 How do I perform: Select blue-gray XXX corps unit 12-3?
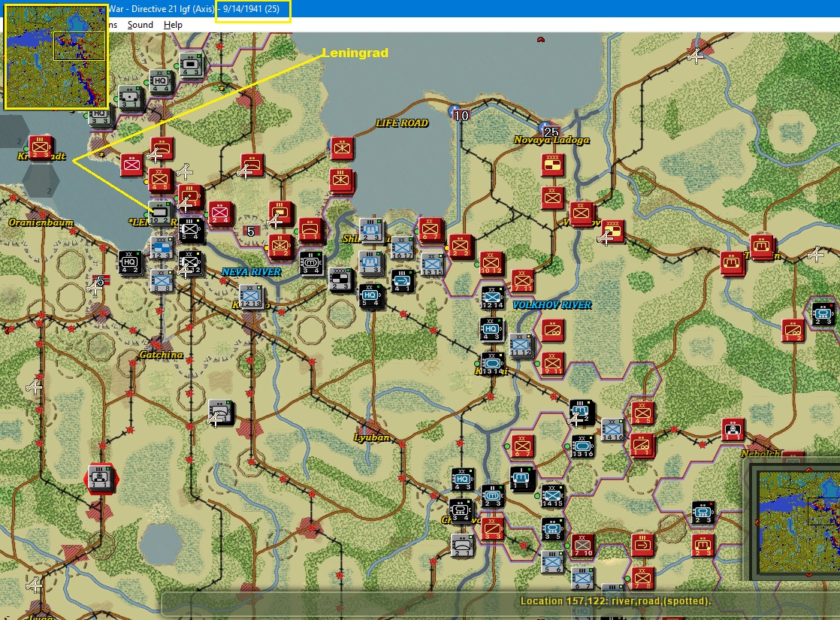pyautogui.click(x=161, y=248)
